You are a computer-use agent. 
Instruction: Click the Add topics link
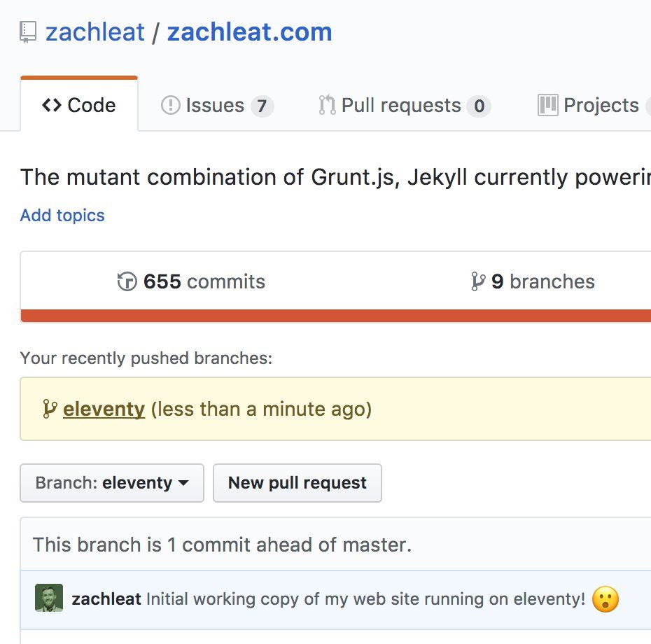point(62,216)
